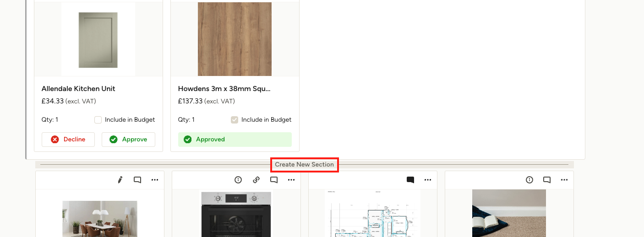Viewport: 644px width, 237px height.
Task: Open more options on dining room card
Action: click(x=155, y=180)
